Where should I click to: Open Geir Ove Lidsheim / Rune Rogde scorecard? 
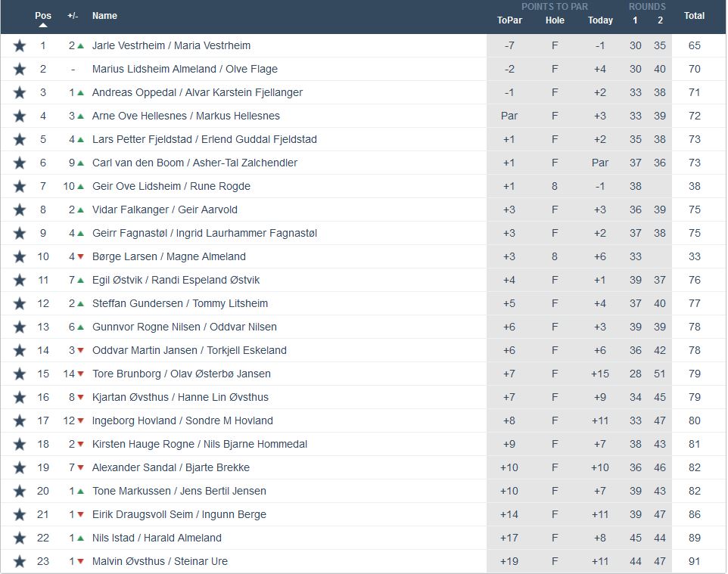click(171, 186)
